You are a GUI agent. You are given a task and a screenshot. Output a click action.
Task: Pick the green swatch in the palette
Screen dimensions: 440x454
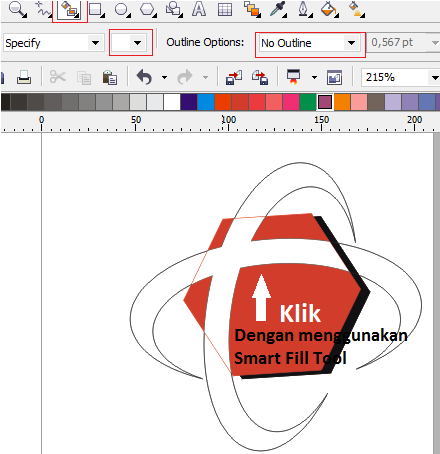307,102
